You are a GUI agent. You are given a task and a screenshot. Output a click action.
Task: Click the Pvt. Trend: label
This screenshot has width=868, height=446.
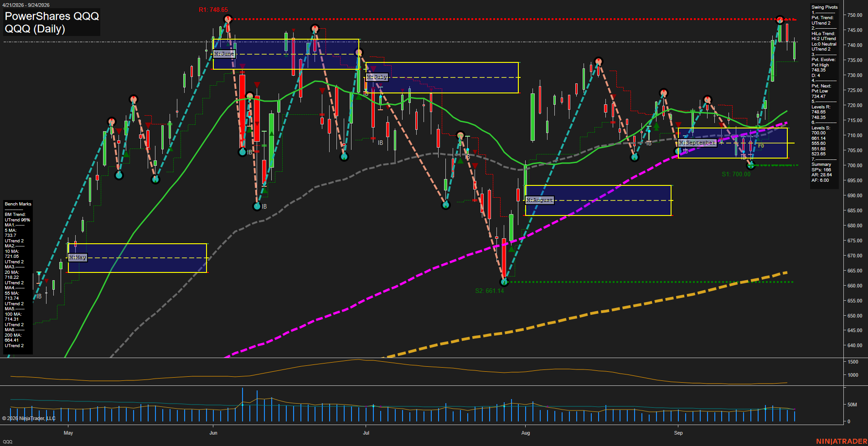822,18
